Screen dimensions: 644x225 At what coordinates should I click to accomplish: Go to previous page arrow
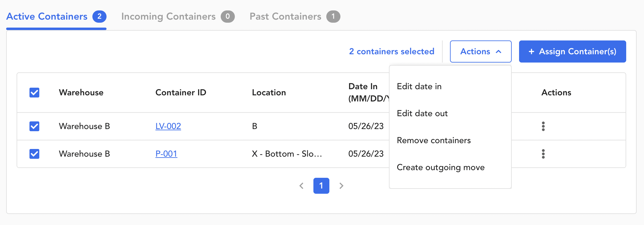pyautogui.click(x=301, y=186)
